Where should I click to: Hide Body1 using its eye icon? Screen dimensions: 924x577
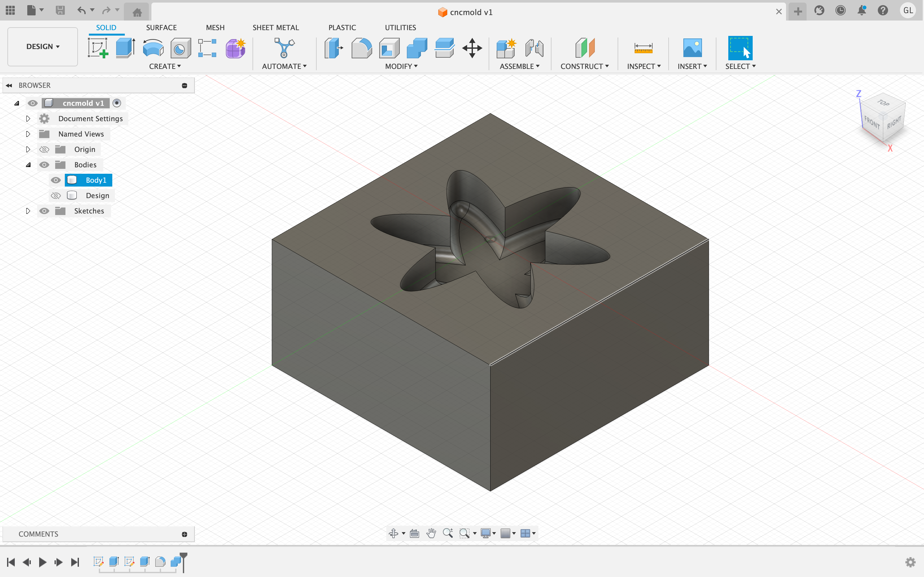click(x=56, y=180)
